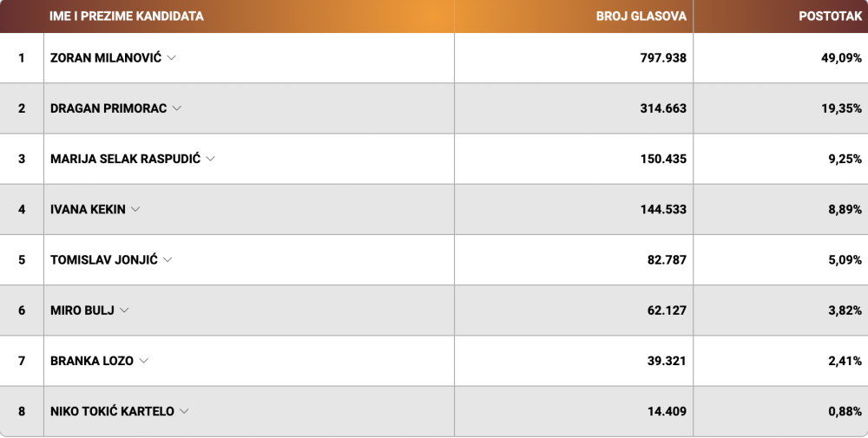
Task: Select the name Zoran Milanović
Action: 106,57
